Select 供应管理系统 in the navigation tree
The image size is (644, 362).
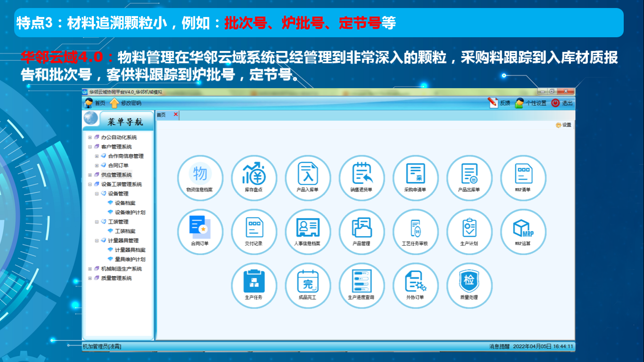116,175
